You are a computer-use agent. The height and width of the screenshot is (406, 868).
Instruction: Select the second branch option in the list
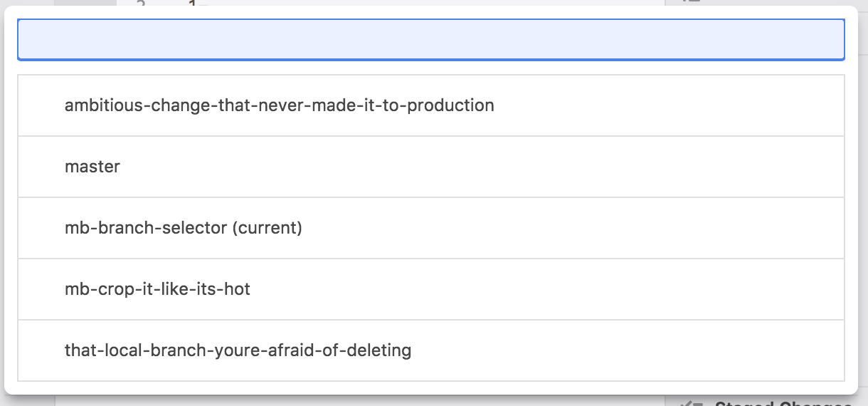pos(92,167)
